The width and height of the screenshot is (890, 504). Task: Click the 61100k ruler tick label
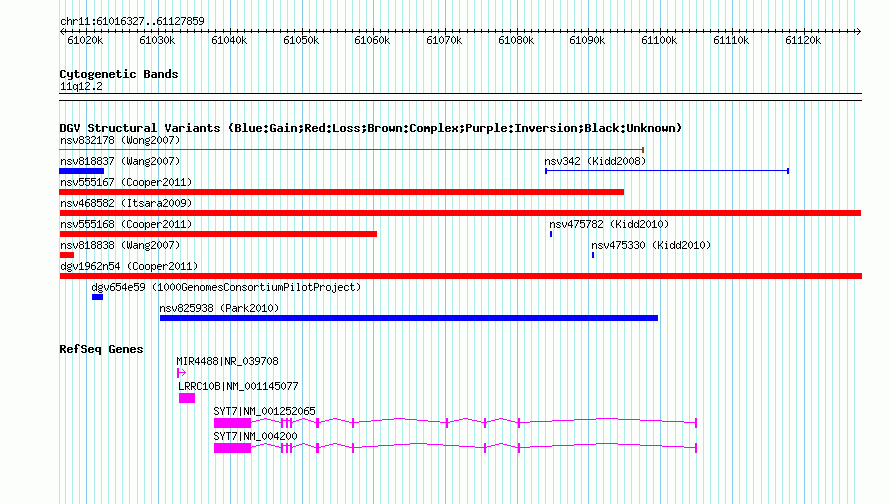pyautogui.click(x=660, y=40)
